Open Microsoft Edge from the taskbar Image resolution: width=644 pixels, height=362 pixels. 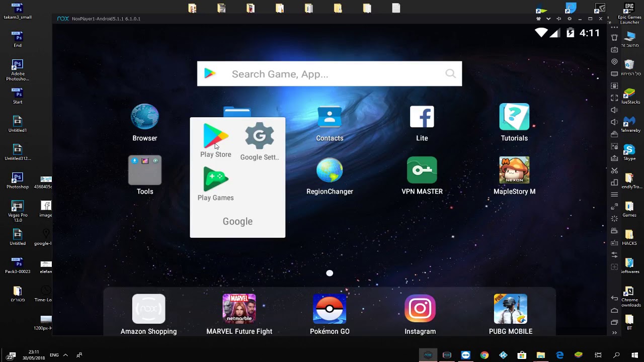point(559,355)
